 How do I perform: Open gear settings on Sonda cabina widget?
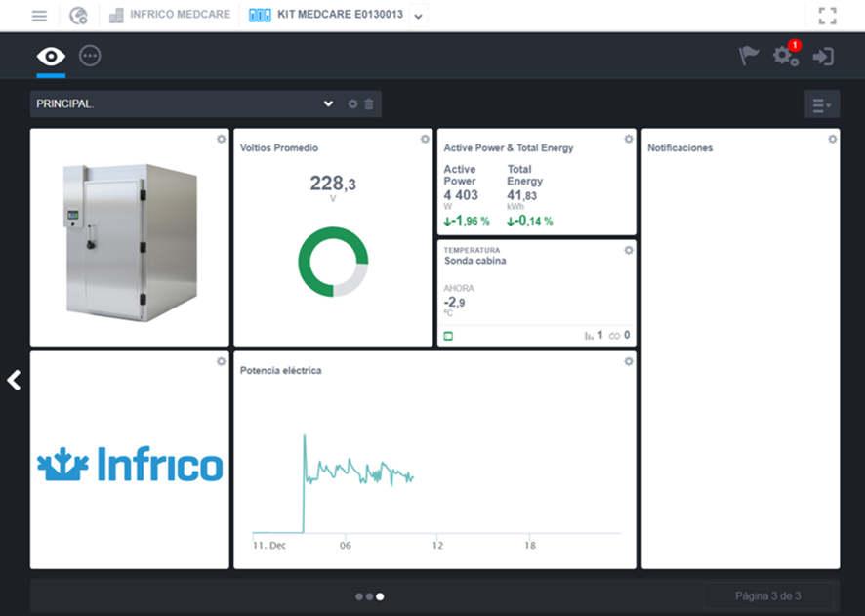pyautogui.click(x=629, y=250)
